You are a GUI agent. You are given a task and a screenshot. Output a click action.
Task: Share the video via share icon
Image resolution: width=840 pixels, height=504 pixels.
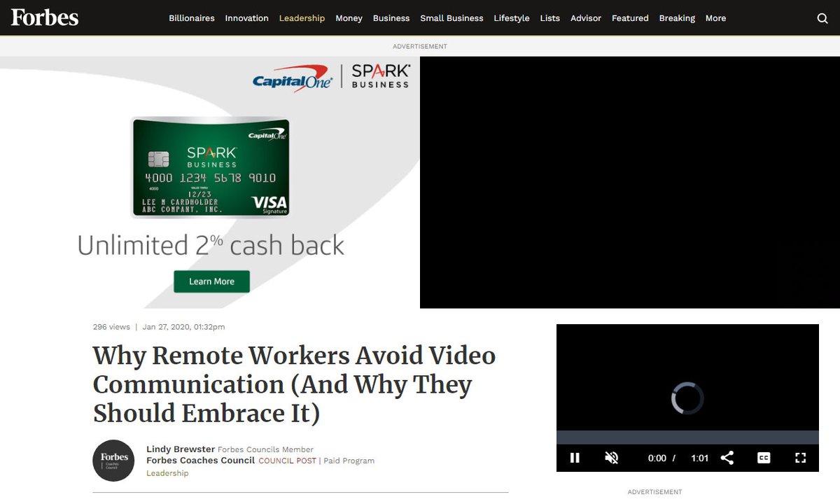click(727, 458)
